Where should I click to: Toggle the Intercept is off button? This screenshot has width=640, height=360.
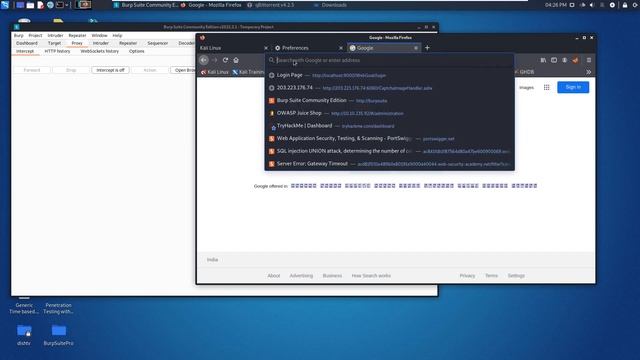(110, 70)
